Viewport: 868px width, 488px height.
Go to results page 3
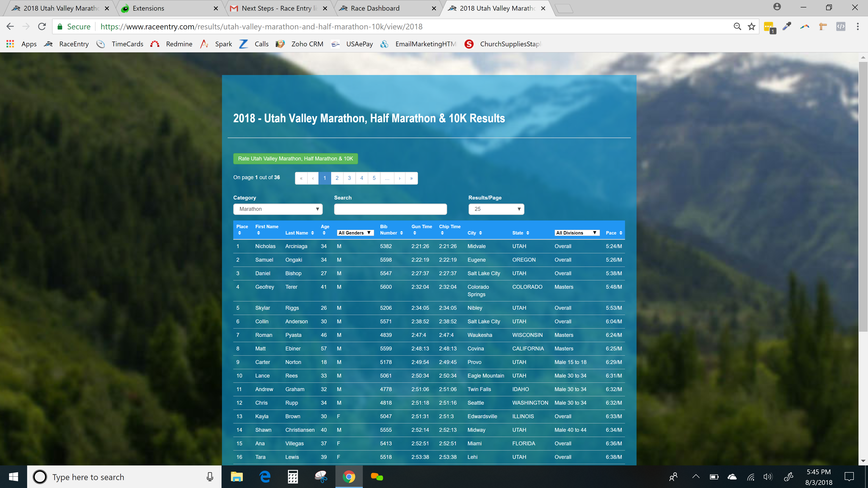click(349, 178)
